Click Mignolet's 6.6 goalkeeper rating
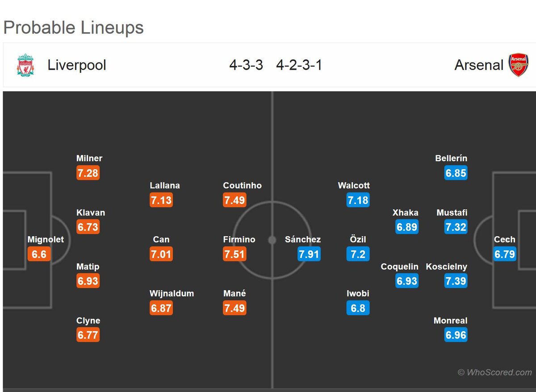Screen dimensions: 536x392 pos(39,254)
